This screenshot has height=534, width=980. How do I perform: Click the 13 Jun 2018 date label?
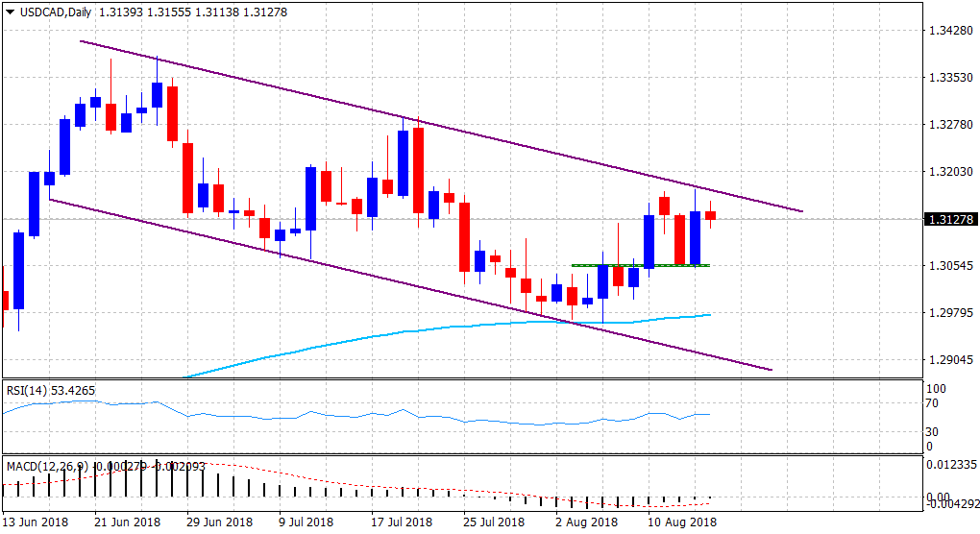(37, 522)
